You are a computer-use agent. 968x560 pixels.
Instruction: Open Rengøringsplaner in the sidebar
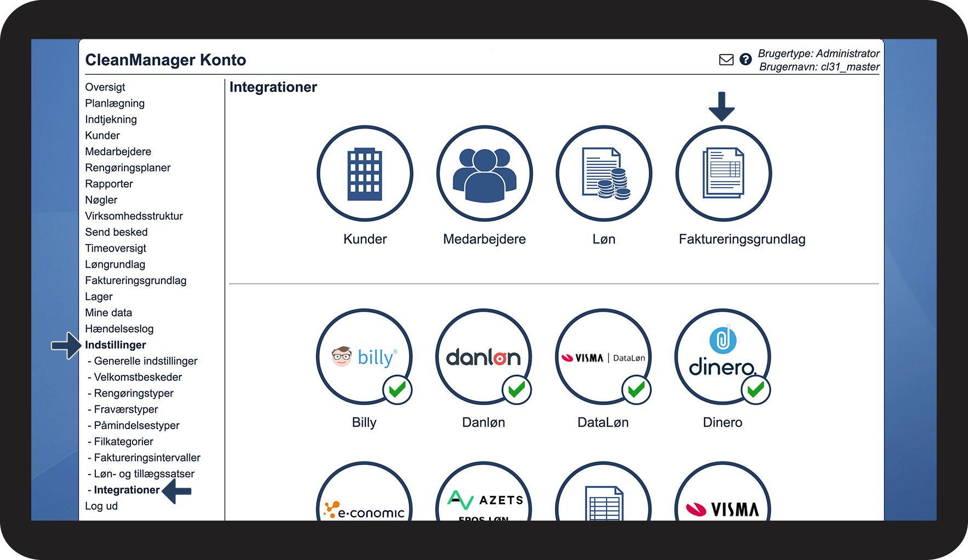tap(128, 168)
